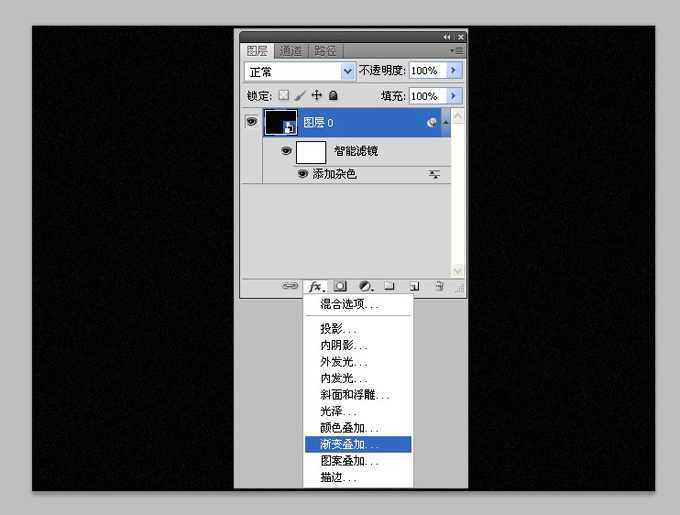The width and height of the screenshot is (680, 515).
Task: Choose 渐变叠加 gradient overlay
Action: point(358,444)
